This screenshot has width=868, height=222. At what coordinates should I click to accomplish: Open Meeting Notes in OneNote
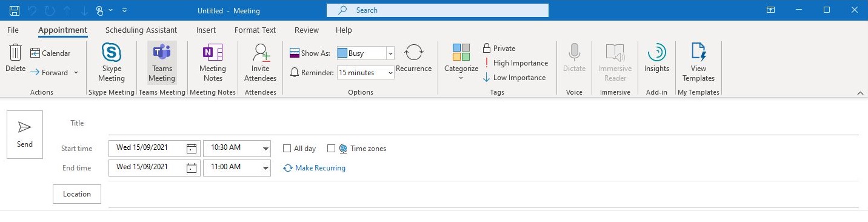click(x=213, y=63)
